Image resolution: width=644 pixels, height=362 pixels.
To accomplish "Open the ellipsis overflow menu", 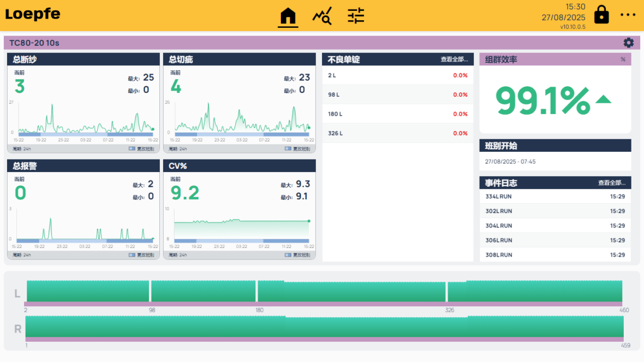I will 628,15.
